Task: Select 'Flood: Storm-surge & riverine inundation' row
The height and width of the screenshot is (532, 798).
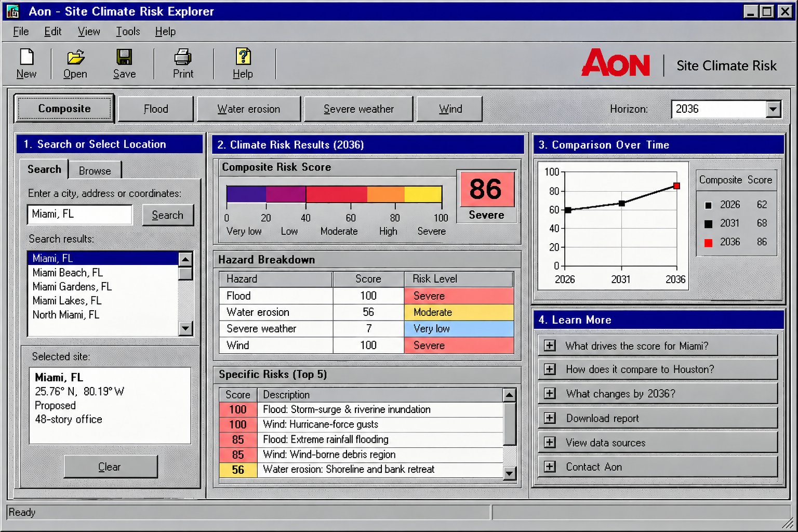Action: point(361,409)
